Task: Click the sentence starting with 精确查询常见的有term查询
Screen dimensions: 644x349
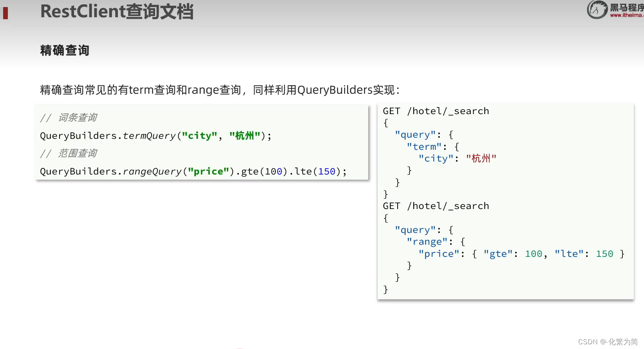Action: click(x=220, y=90)
